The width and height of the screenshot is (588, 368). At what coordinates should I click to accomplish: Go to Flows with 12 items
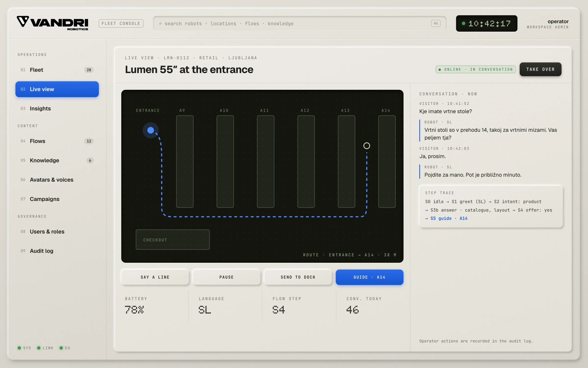(57, 141)
